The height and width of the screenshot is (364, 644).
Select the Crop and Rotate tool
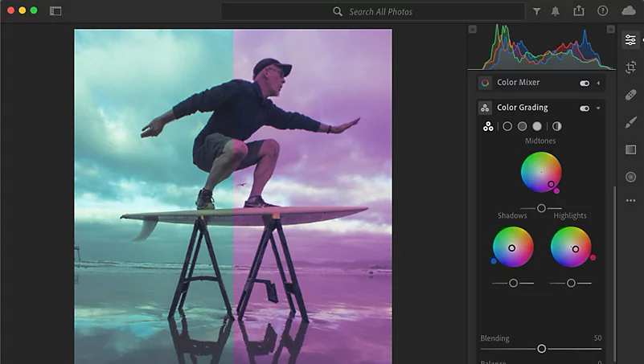tap(630, 67)
